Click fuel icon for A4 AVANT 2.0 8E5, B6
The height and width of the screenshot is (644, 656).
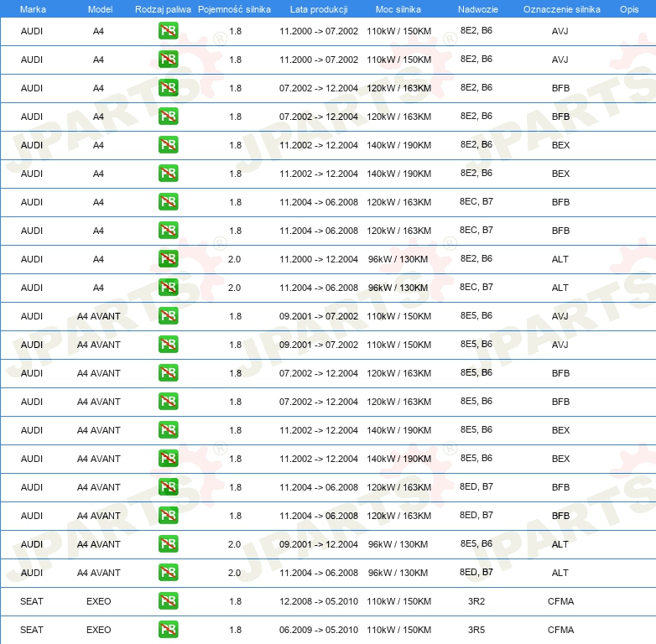[168, 544]
